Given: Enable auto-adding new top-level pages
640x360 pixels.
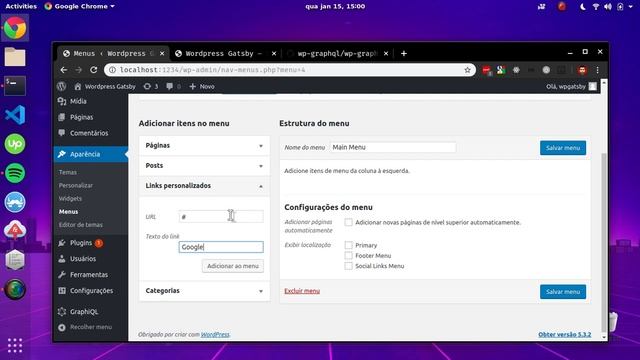Looking at the screenshot, I should [348, 222].
